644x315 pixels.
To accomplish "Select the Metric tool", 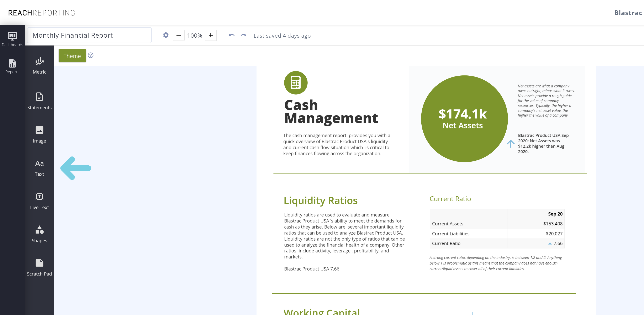I will pos(39,65).
